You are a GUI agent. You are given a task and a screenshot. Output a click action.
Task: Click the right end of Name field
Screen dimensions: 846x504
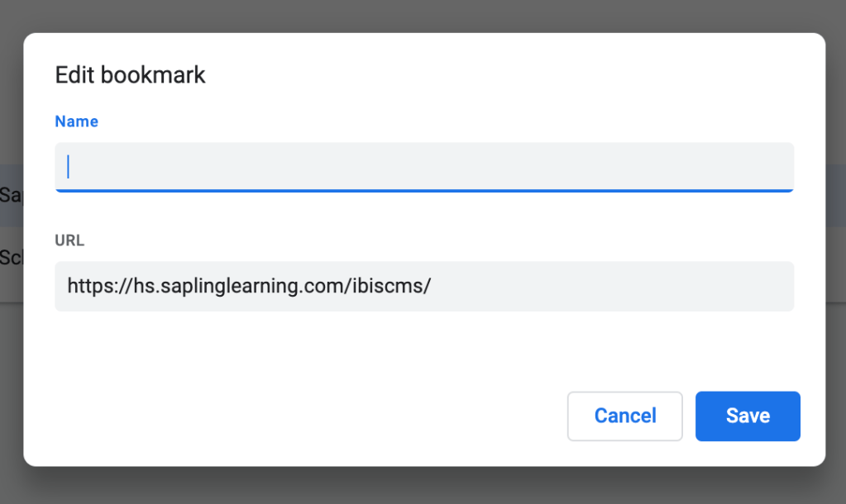coord(769,167)
